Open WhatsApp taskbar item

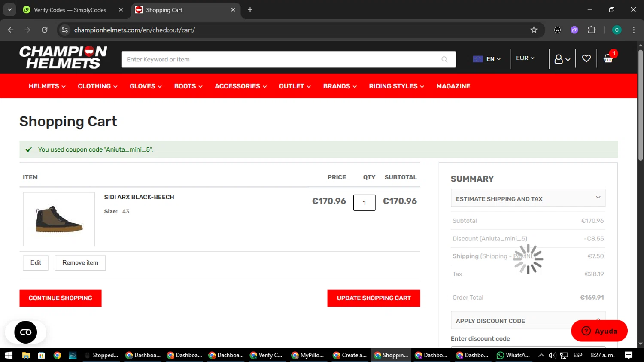(x=513, y=355)
